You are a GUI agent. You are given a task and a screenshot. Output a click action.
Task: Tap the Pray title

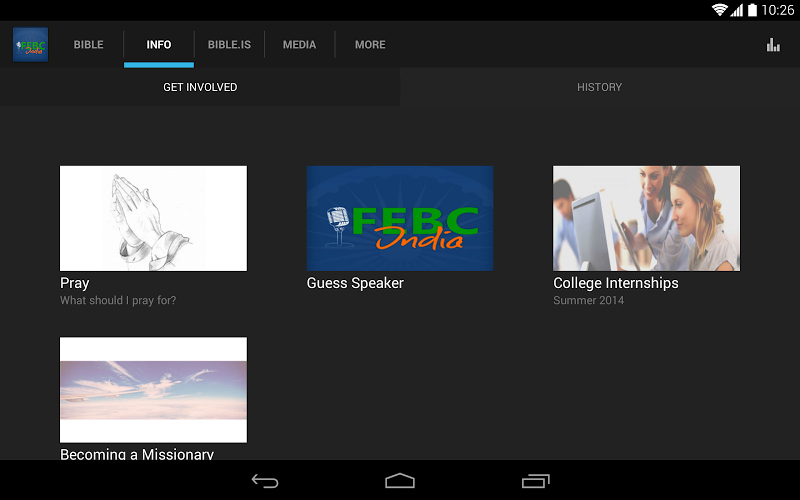click(74, 283)
